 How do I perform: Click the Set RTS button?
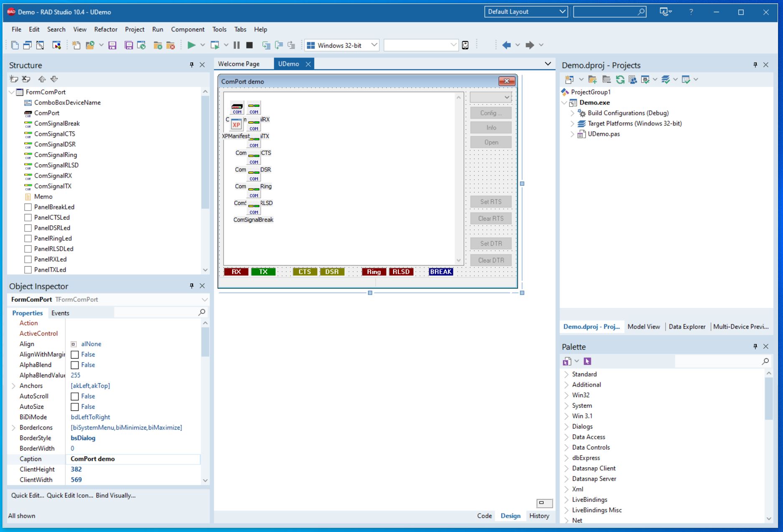coord(491,202)
